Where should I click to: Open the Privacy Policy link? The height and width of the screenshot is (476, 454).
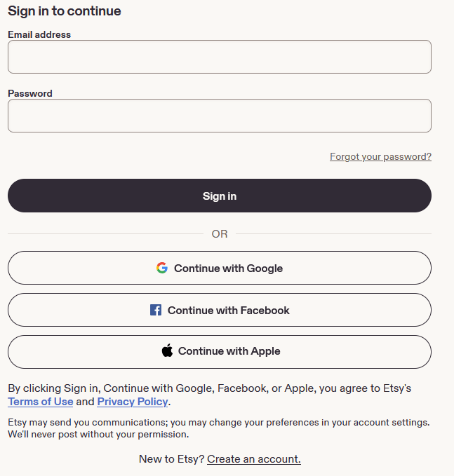point(133,402)
